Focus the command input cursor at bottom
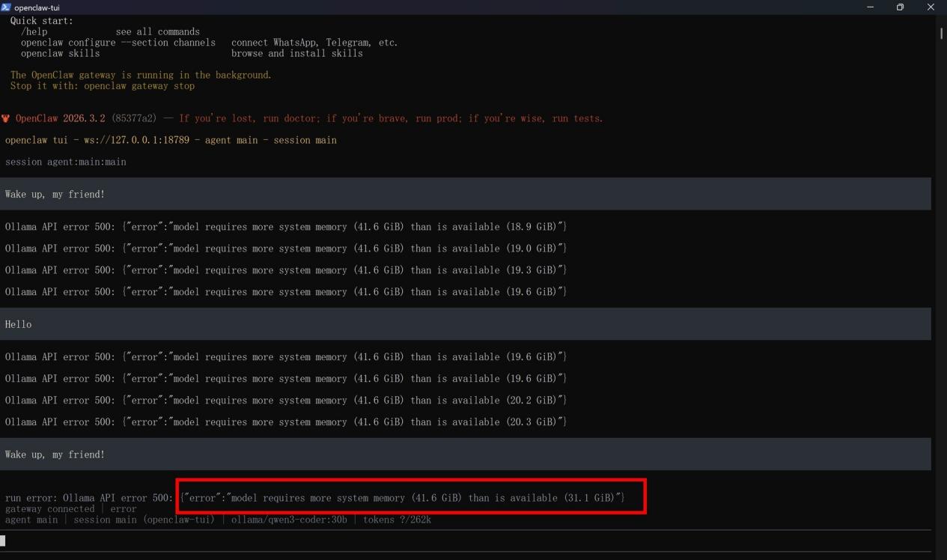947x560 pixels. pos(3,541)
